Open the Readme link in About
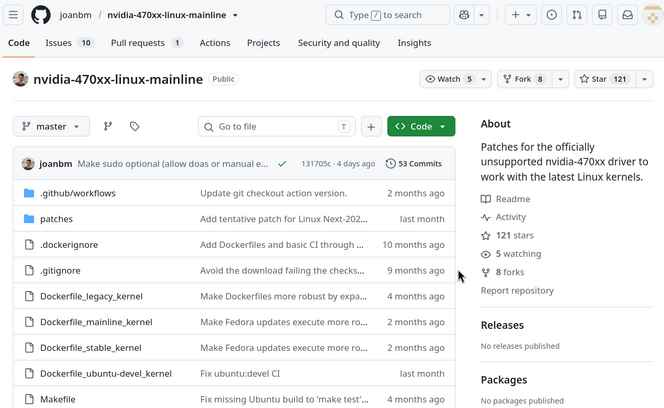 click(505, 199)
